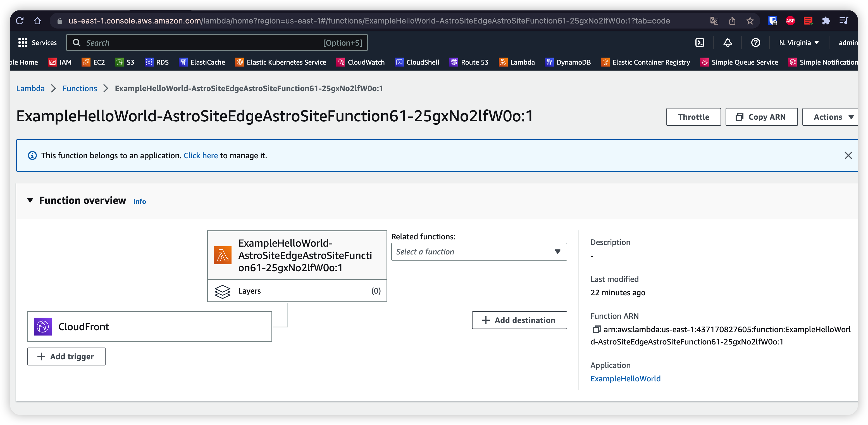Click the Add trigger button
This screenshot has height=425, width=868.
click(66, 356)
